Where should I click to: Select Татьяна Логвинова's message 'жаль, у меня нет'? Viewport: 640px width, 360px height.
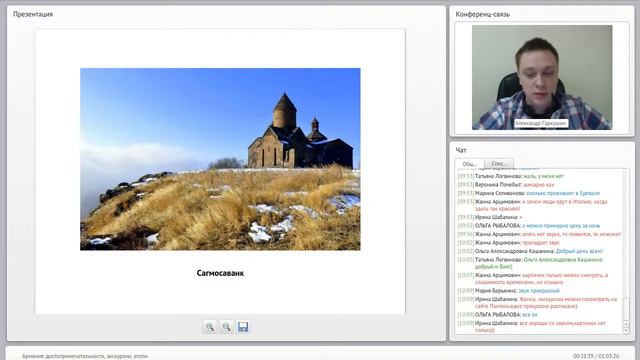(511, 176)
